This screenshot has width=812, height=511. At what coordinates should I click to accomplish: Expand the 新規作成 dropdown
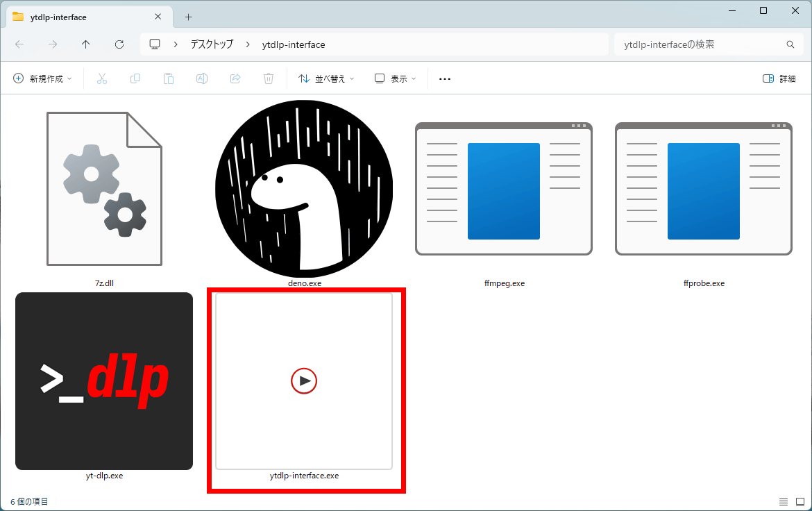[42, 78]
